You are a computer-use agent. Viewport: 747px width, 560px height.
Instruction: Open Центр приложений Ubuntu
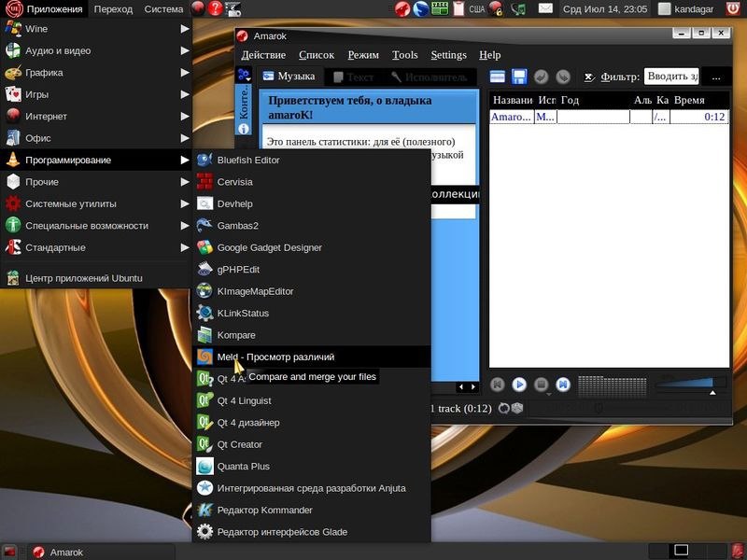(x=96, y=278)
